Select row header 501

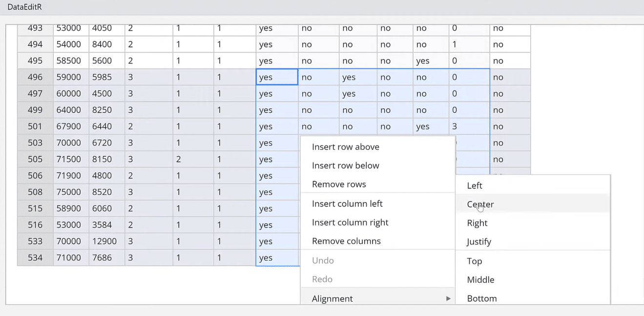(35, 126)
